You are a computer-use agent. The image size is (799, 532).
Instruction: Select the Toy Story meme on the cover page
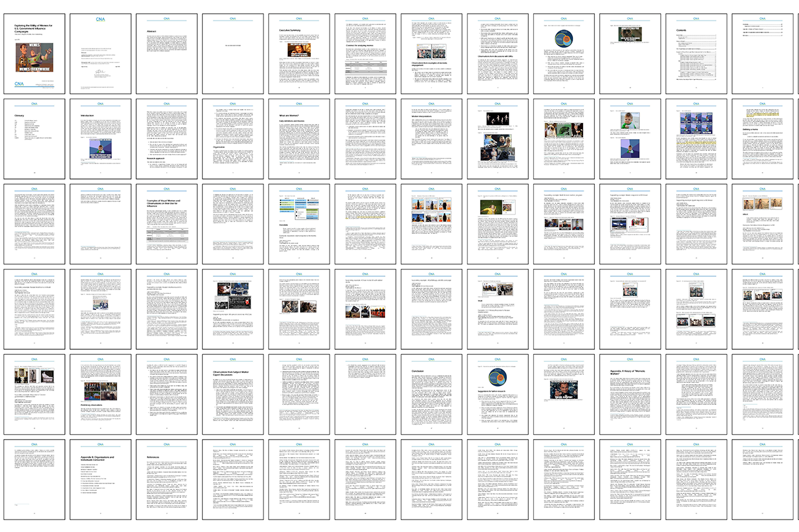tap(36, 59)
